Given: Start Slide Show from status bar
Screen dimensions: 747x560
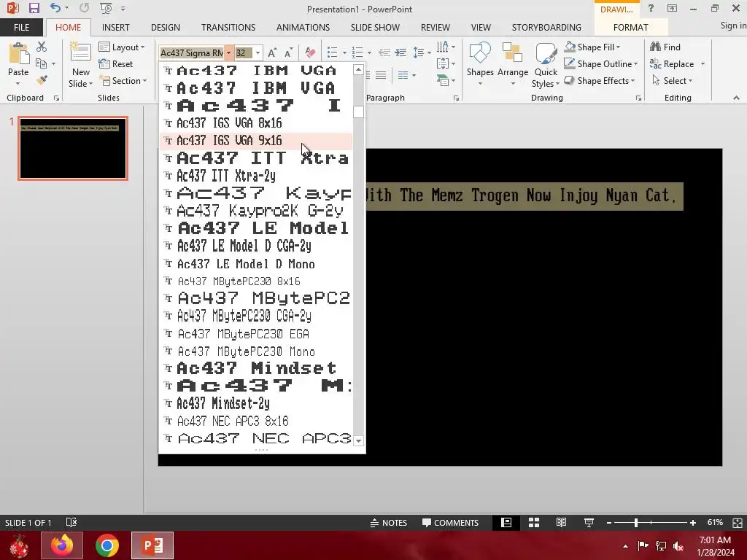Looking at the screenshot, I should pos(589,522).
